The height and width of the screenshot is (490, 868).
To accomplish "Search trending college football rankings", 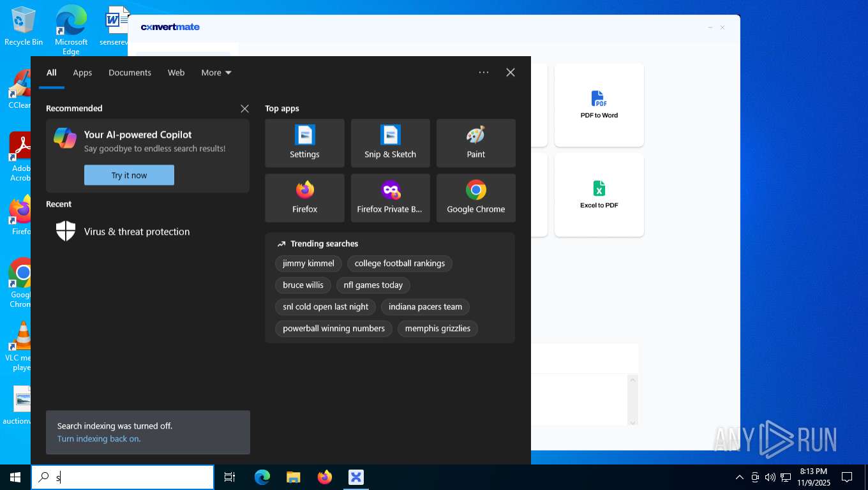I will 400,264.
